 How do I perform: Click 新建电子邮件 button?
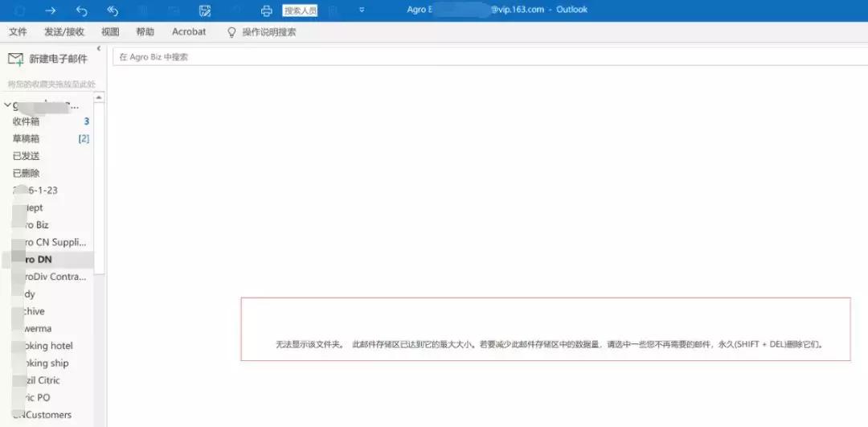click(47, 60)
